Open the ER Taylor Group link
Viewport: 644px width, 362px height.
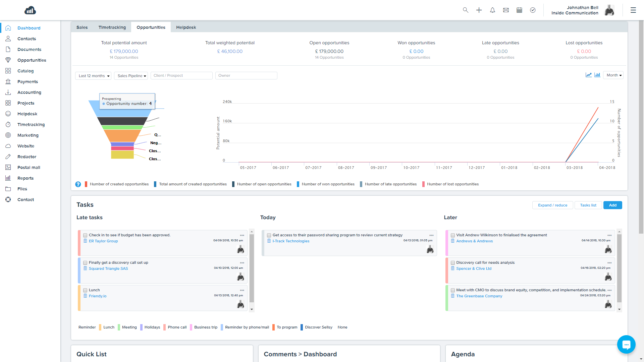coord(103,241)
